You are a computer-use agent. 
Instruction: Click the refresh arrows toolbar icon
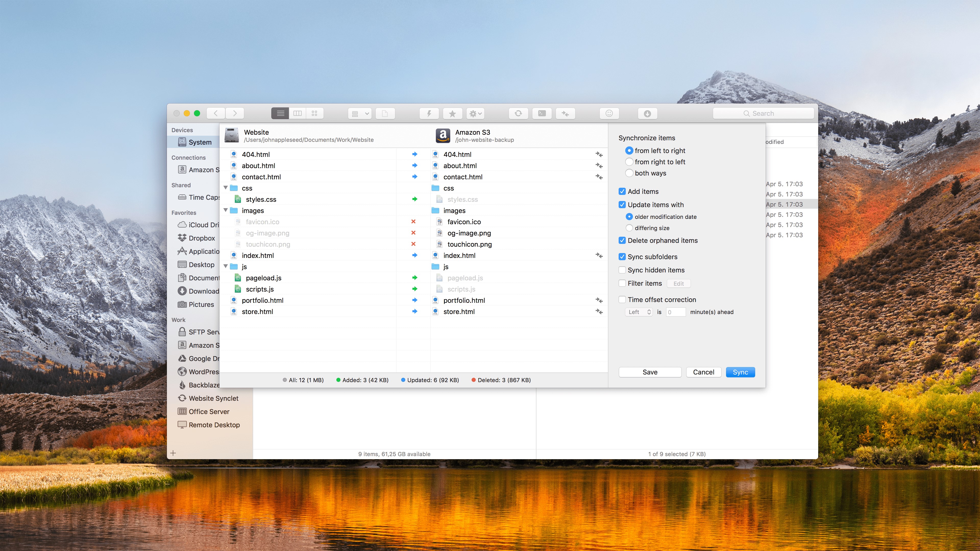click(x=518, y=113)
